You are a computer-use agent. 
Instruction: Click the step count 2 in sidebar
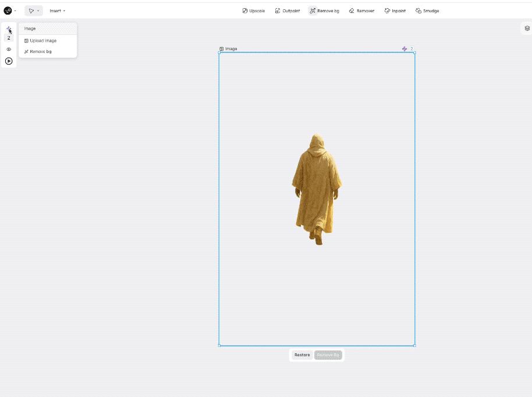(9, 38)
